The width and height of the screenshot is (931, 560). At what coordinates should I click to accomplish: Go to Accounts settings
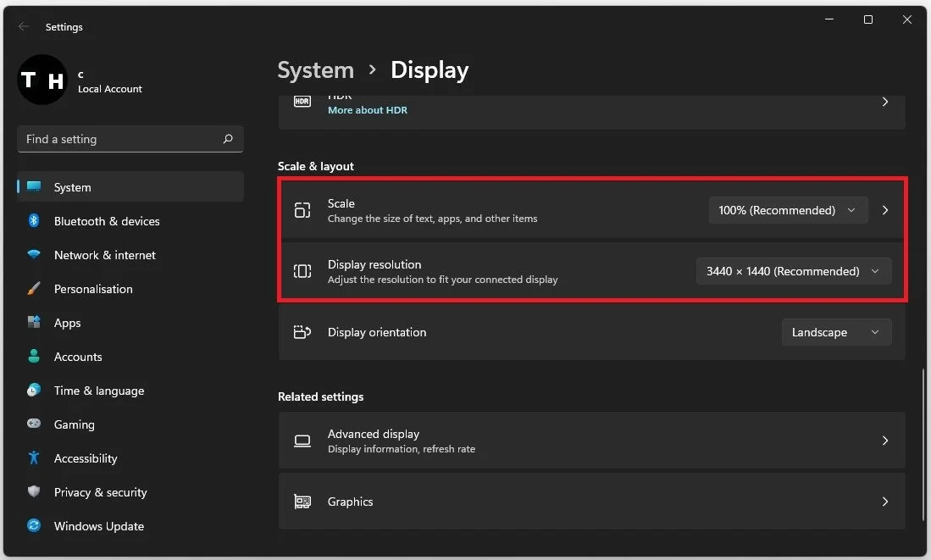(130, 357)
